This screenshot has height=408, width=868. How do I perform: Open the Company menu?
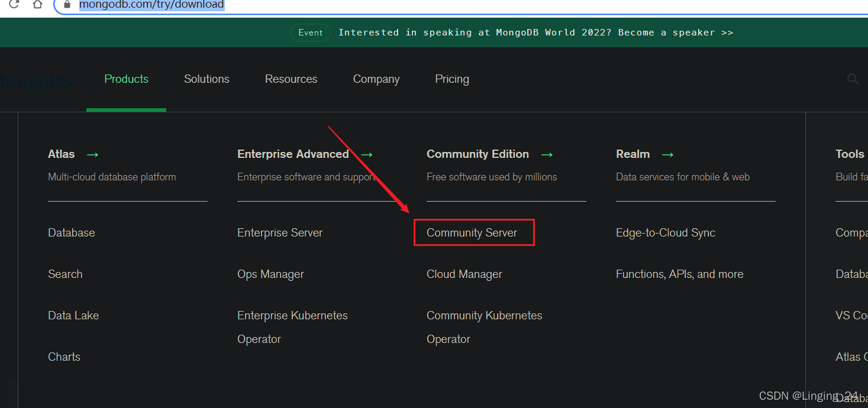pyautogui.click(x=376, y=79)
